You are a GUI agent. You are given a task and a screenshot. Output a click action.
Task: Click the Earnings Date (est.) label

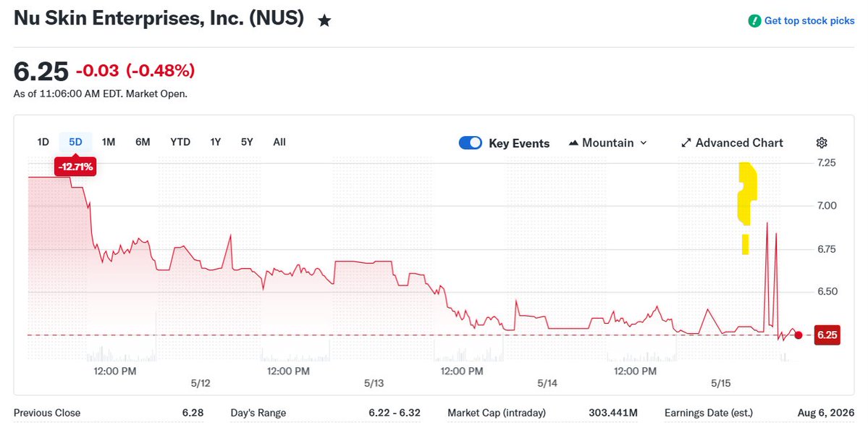coord(709,413)
